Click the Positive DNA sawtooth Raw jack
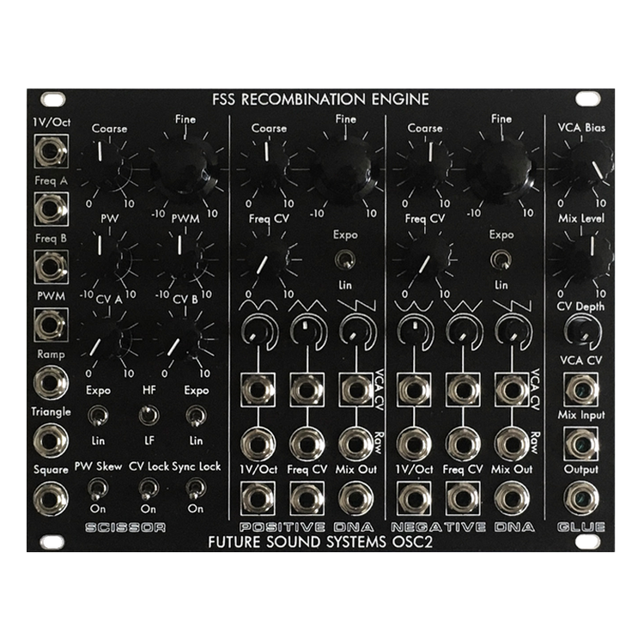 (x=355, y=445)
